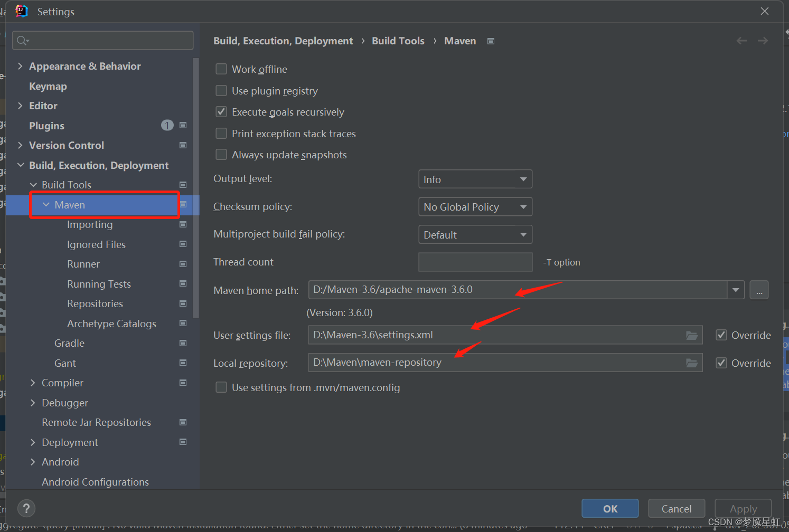This screenshot has width=789, height=532.
Task: Click the project-level icon beside Build Tools
Action: [x=183, y=185]
